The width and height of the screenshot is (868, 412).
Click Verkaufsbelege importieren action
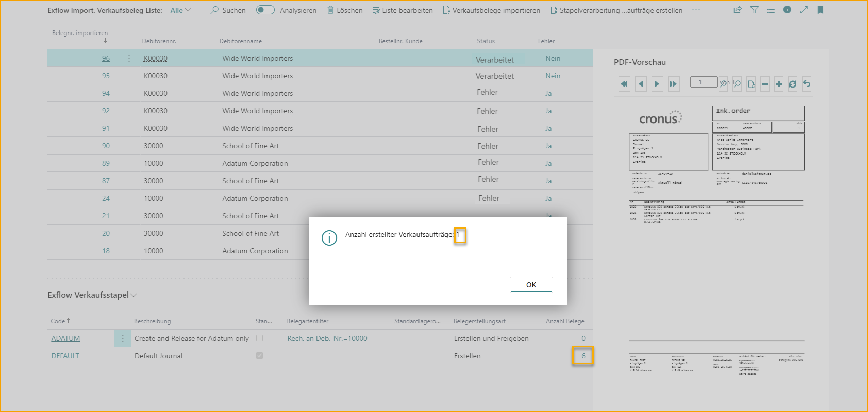click(x=492, y=10)
